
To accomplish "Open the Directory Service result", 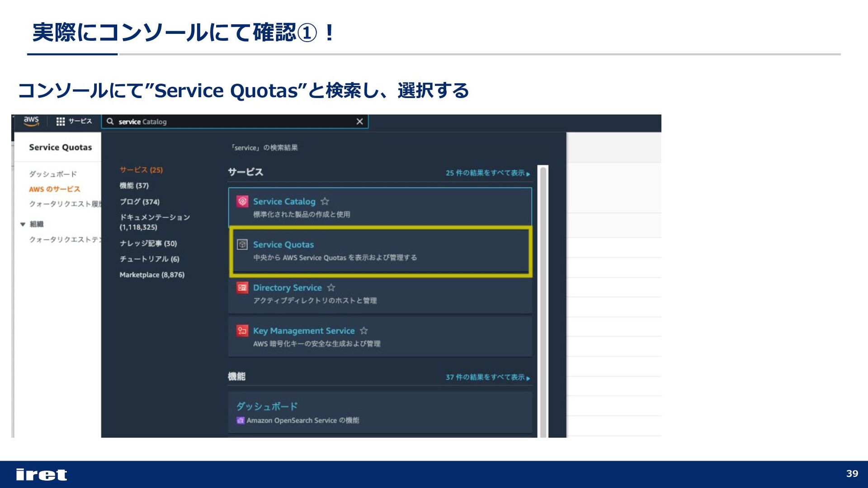I will point(380,294).
